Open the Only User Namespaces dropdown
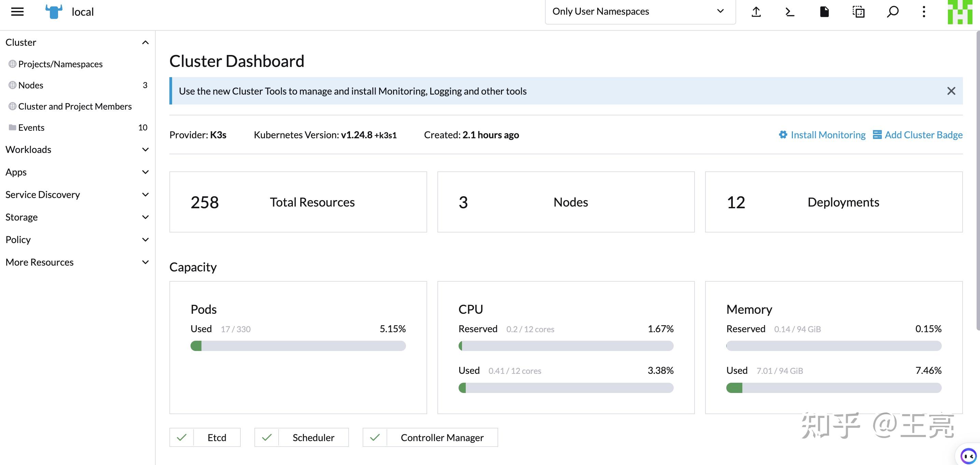The image size is (980, 465). pos(640,11)
